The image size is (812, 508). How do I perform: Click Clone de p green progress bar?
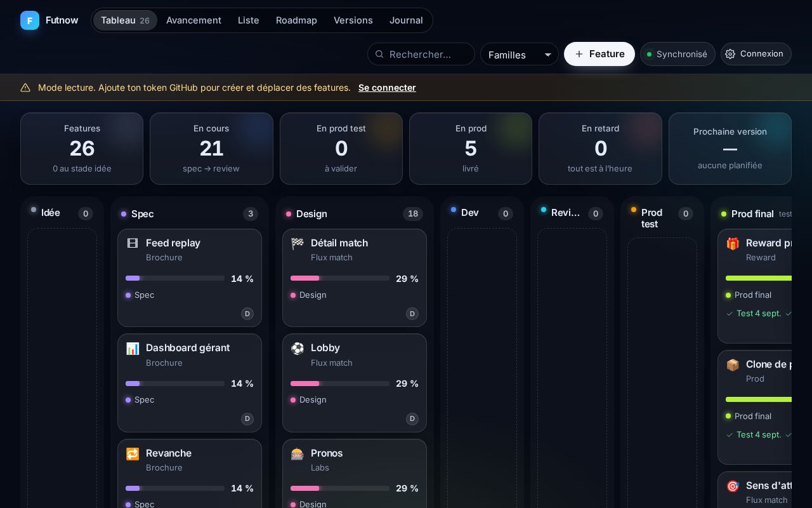coord(759,399)
